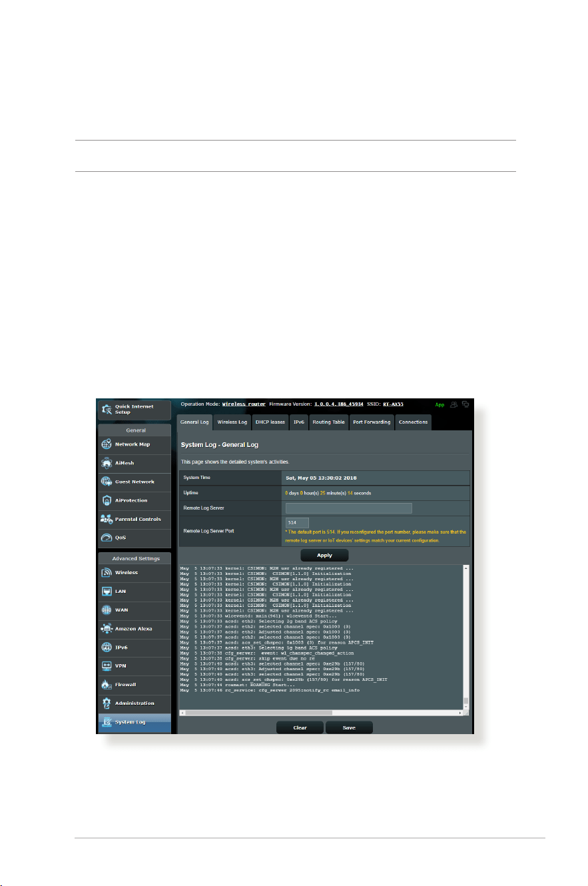The image size is (588, 886).
Task: Open the IPv6 log tab
Action: point(299,422)
